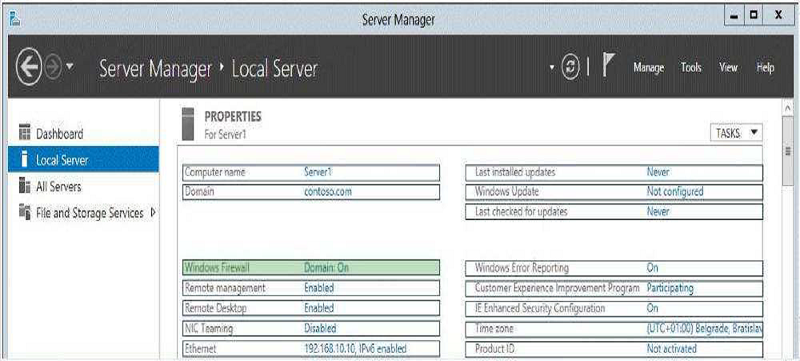Click Last checked for updates Never link
The image size is (800, 361).
(658, 211)
